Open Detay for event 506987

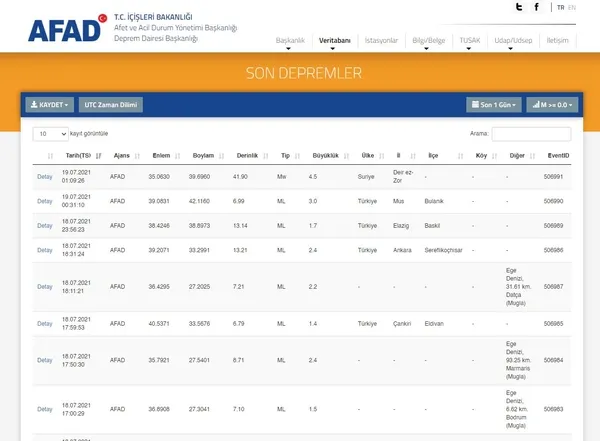click(x=45, y=287)
